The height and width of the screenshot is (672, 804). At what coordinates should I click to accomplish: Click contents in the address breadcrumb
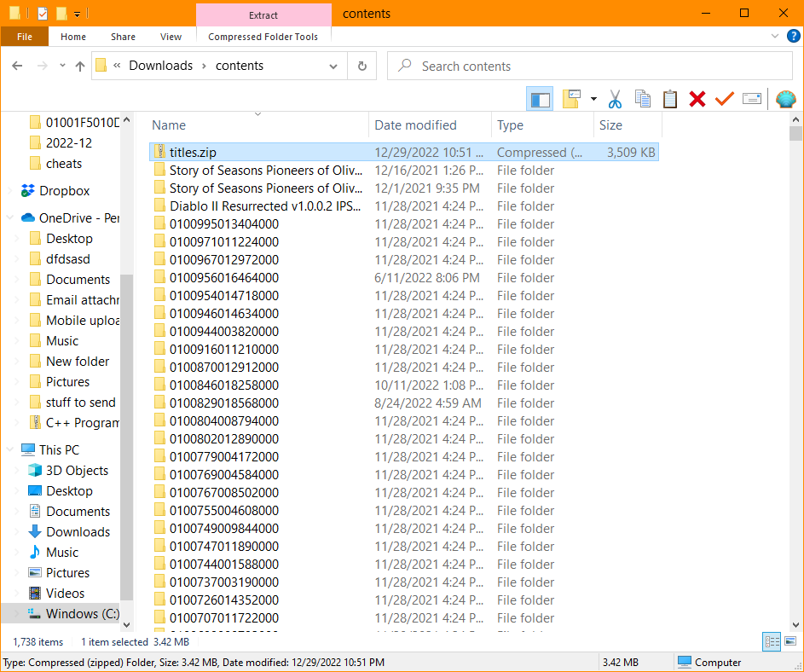pos(240,66)
